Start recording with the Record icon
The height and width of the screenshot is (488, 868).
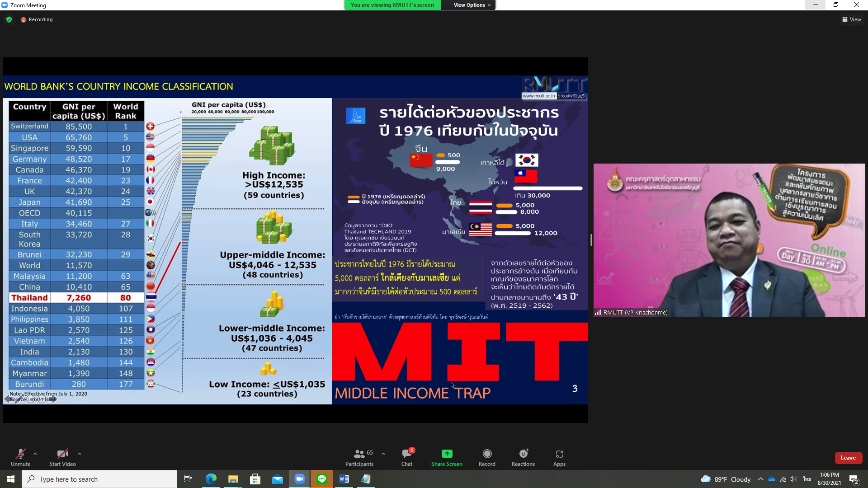pos(487,454)
